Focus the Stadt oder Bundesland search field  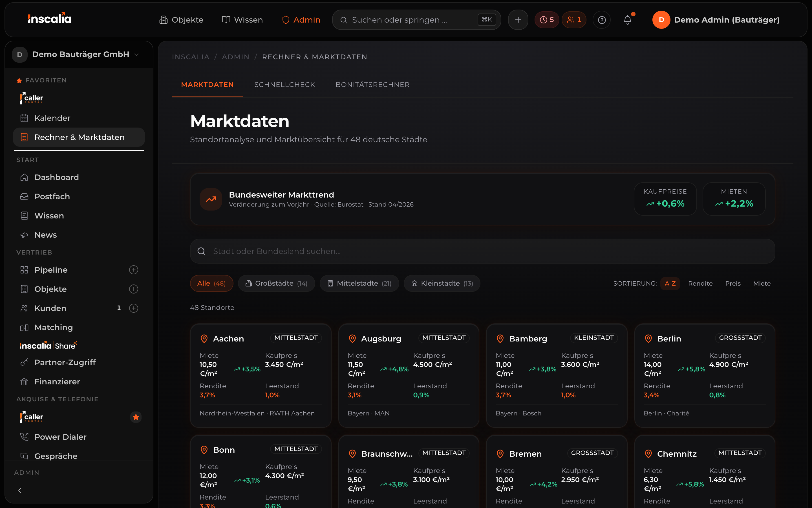[482, 251]
